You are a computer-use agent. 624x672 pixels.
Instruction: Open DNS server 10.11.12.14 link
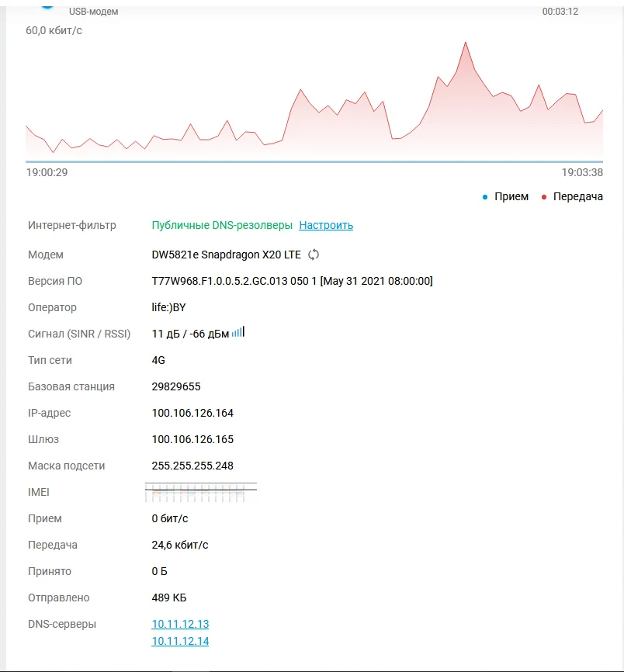pos(180,641)
